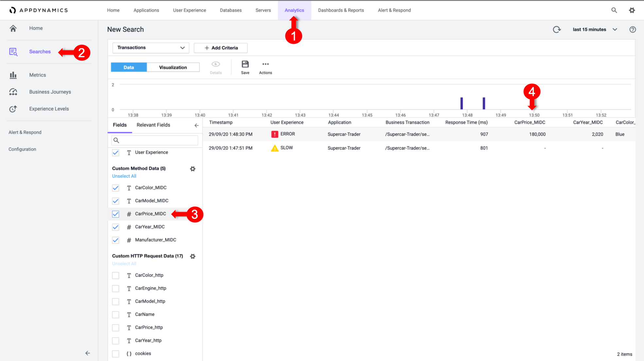Click the ERROR red status icon
This screenshot has width=644, height=361.
point(275,134)
